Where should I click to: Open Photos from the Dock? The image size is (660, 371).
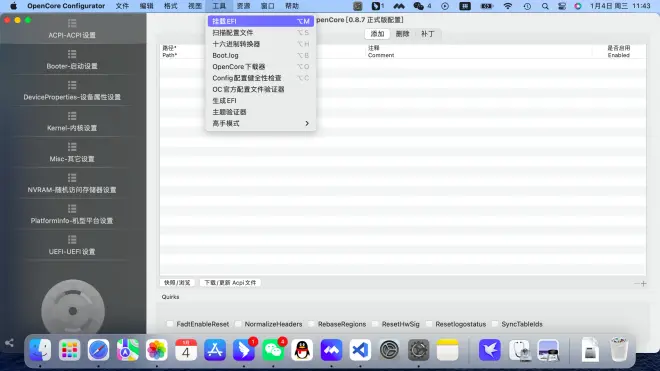tap(157, 350)
